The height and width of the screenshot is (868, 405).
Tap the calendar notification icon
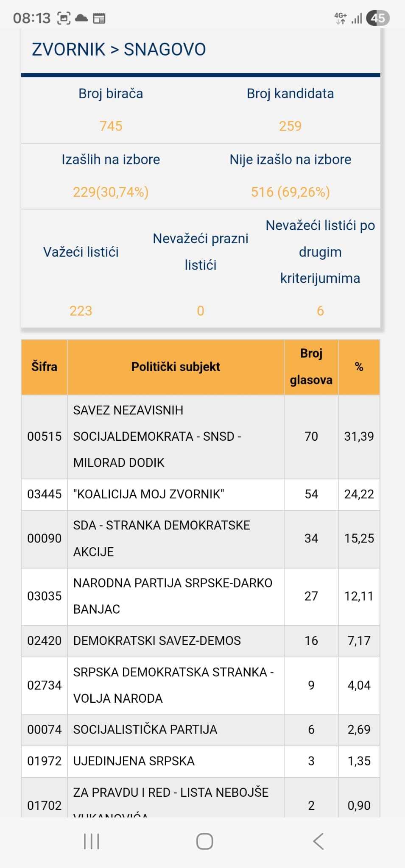point(99,18)
